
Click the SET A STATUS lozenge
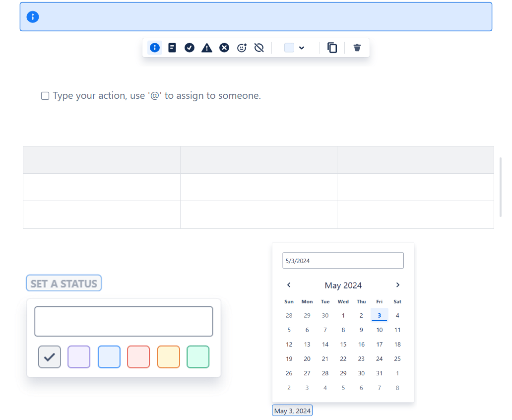[x=64, y=283]
